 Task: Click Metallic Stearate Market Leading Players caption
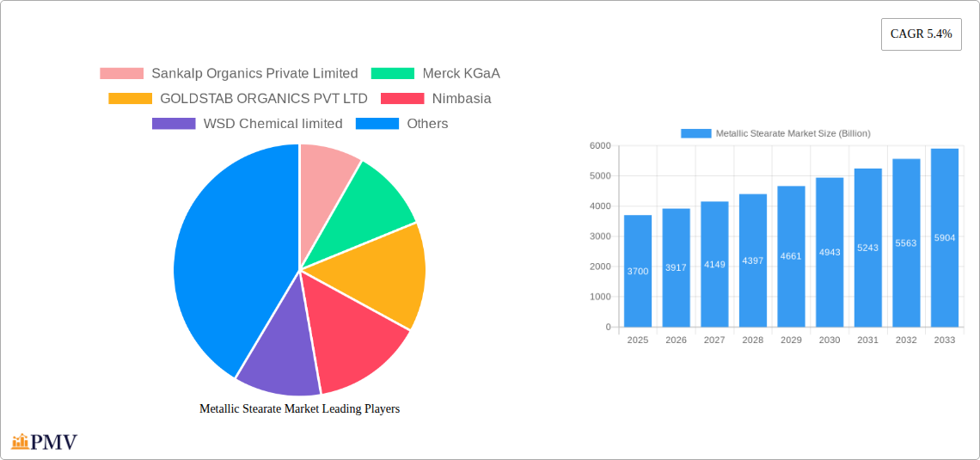pos(299,408)
